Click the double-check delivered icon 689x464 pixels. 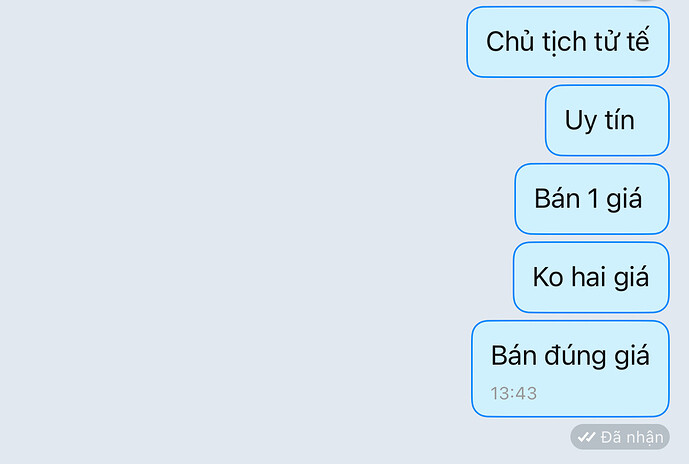click(x=586, y=437)
